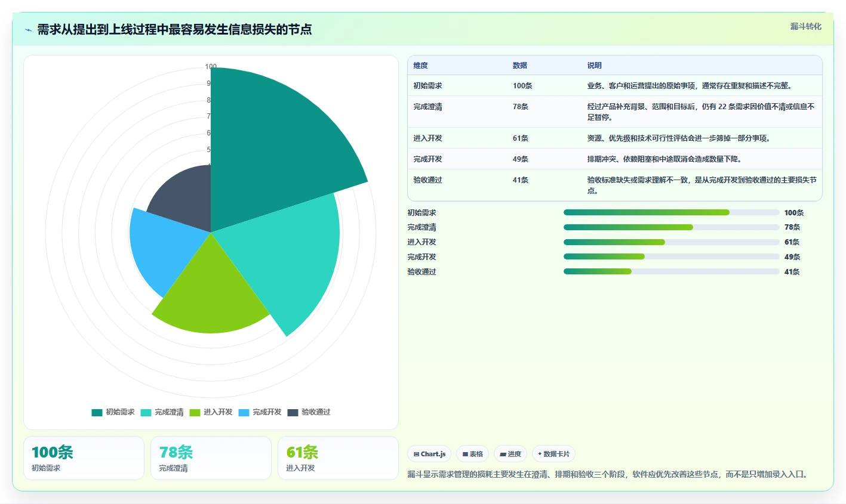
Task: Click the description starting 排期冲突
Action: [665, 159]
